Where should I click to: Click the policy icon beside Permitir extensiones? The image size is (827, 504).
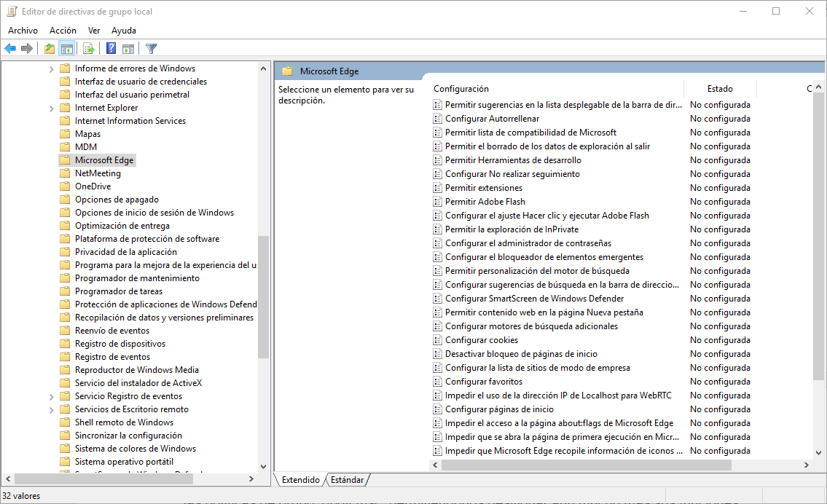(x=437, y=188)
